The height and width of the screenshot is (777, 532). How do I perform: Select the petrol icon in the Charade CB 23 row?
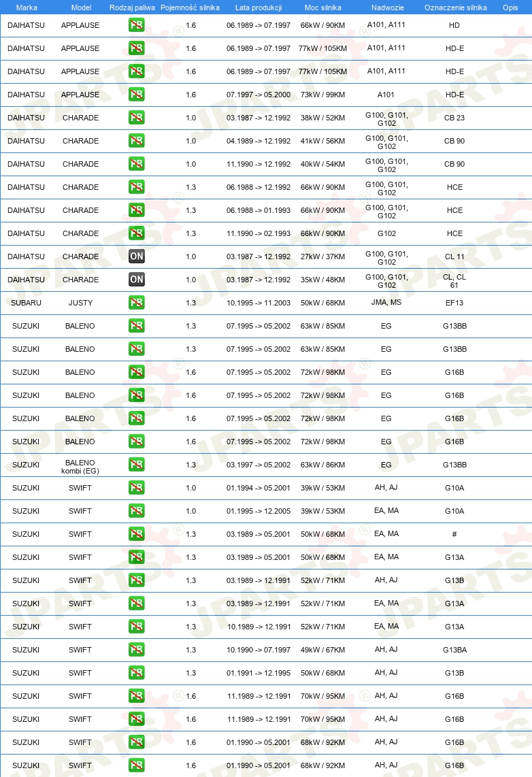tap(137, 118)
